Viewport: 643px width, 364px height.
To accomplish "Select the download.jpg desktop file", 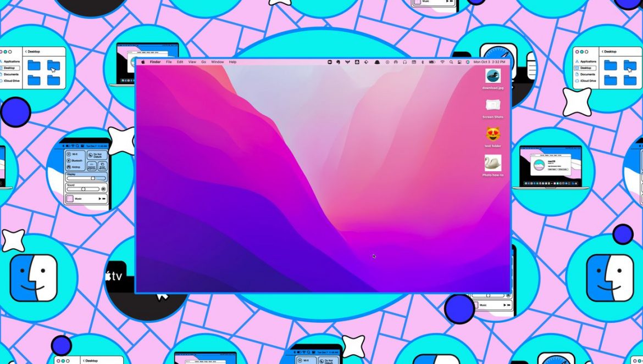I will point(493,79).
